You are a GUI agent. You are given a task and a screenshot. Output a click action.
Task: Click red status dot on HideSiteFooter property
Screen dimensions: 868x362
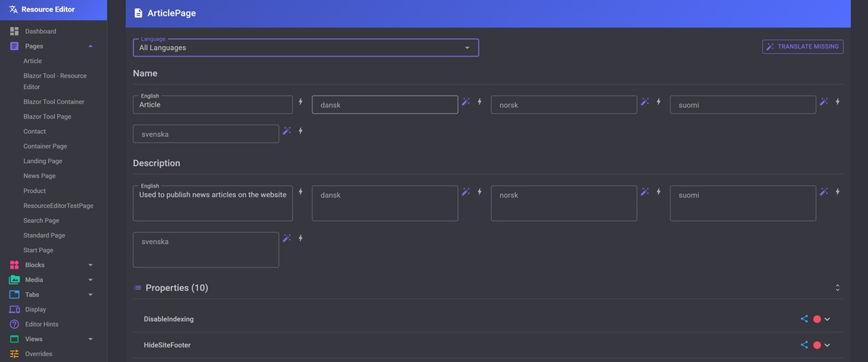click(x=817, y=345)
